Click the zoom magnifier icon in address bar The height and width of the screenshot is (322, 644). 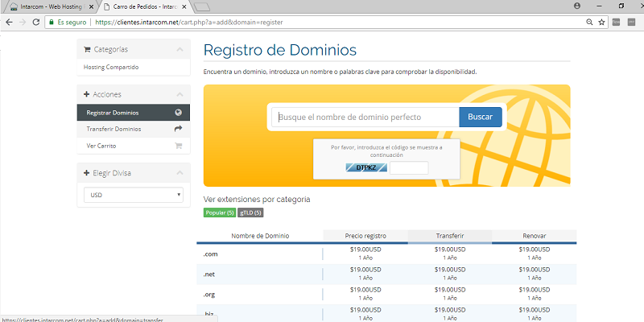click(x=589, y=23)
